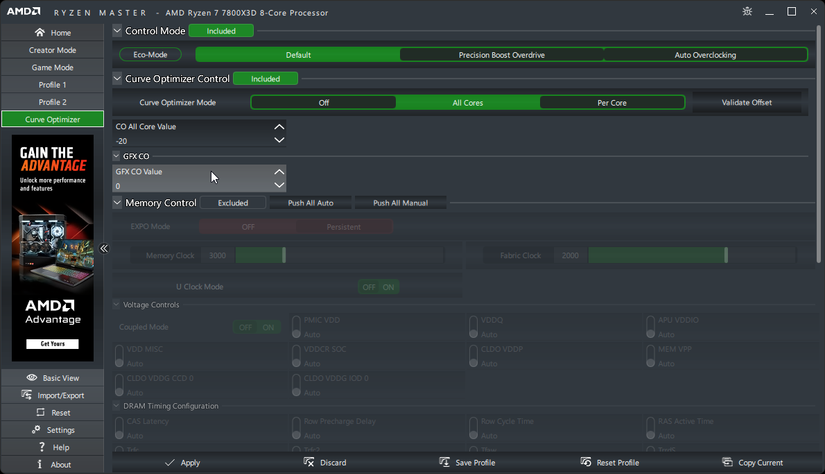This screenshot has width=825, height=474.
Task: Decrease GFX CO Value
Action: [x=279, y=185]
